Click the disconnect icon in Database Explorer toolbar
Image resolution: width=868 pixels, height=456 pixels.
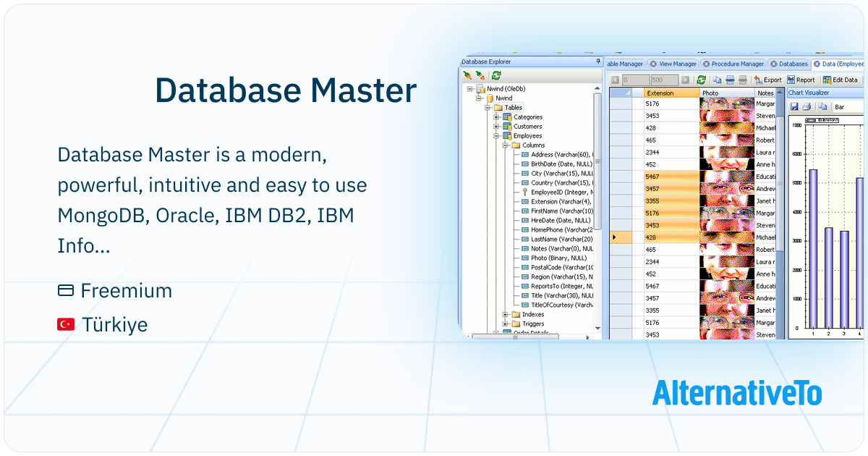[x=480, y=75]
